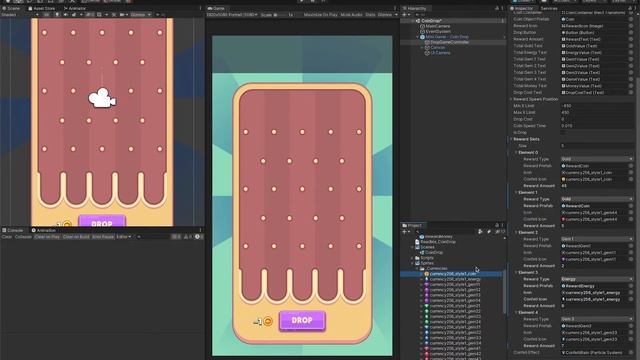Toggle the Is Drop checkbox
640x360 pixels.
point(563,132)
